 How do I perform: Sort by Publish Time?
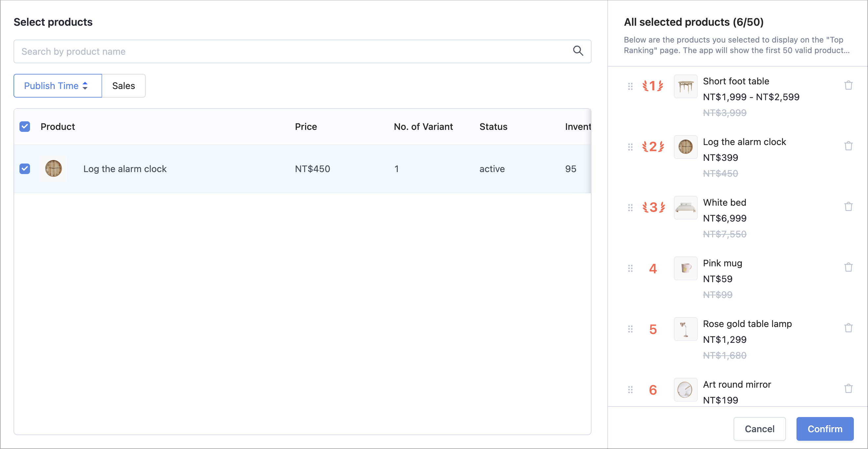point(58,86)
